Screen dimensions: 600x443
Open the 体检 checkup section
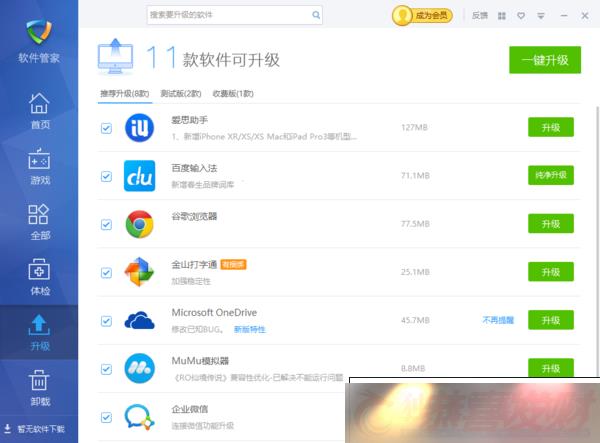(x=39, y=277)
